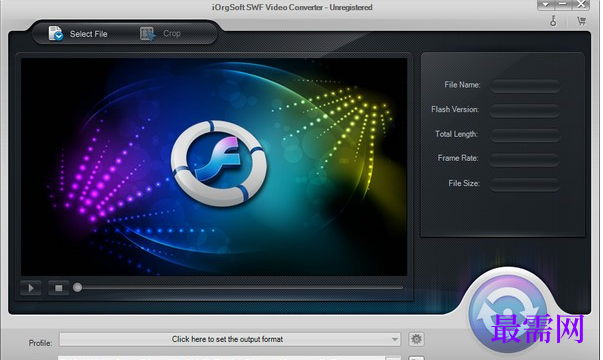Click the Total Length value field
The width and height of the screenshot is (603, 360).
point(525,135)
